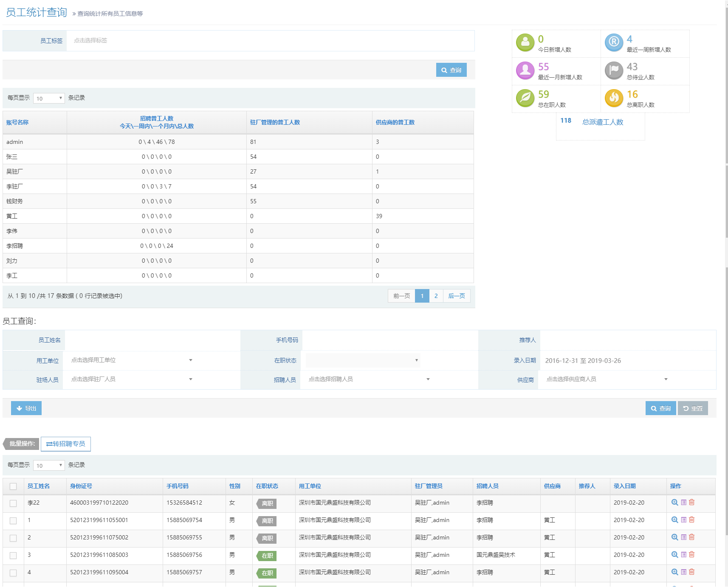Click the magnifier view icon for employee 3

point(674,554)
